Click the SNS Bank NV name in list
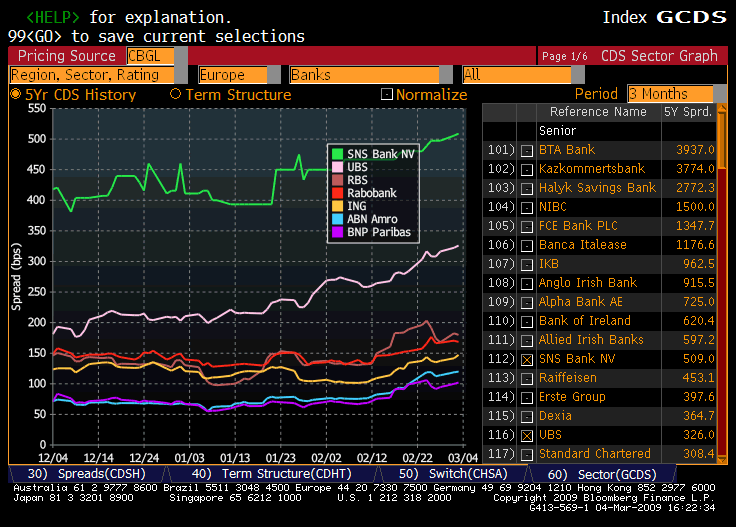Viewport: 736px width, 527px height. pyautogui.click(x=577, y=359)
